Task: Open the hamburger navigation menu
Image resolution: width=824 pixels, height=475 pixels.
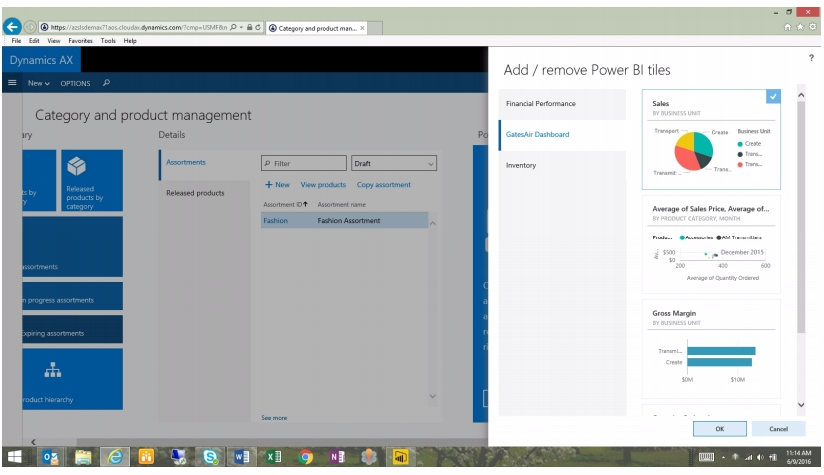Action: (x=13, y=82)
